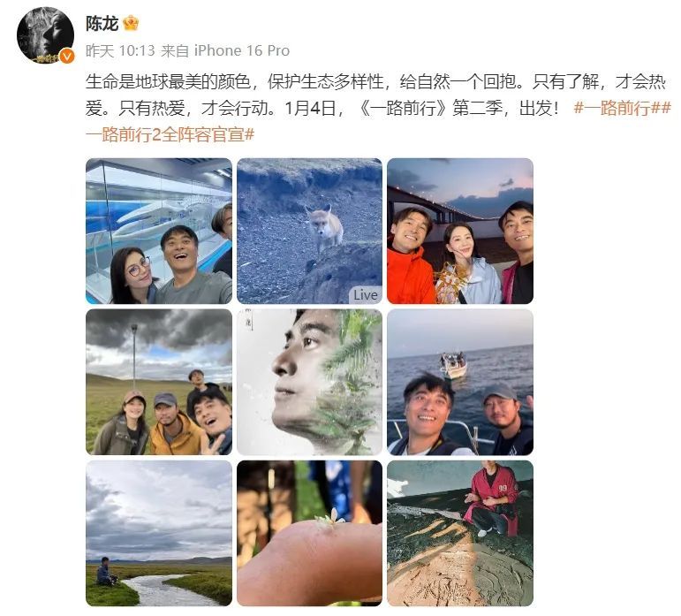Open the side-profile portrait poster image
This screenshot has width=681, height=616.
click(x=310, y=382)
